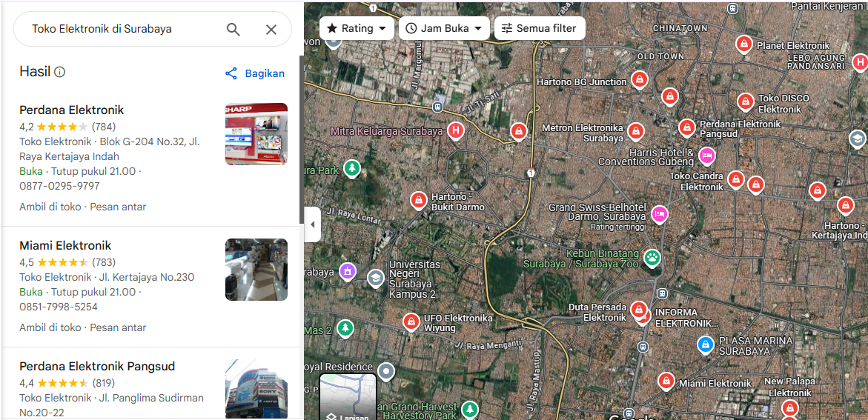Viewport: 868px width, 420px height.
Task: Open the Miami Elektronik listing title
Action: coord(65,245)
